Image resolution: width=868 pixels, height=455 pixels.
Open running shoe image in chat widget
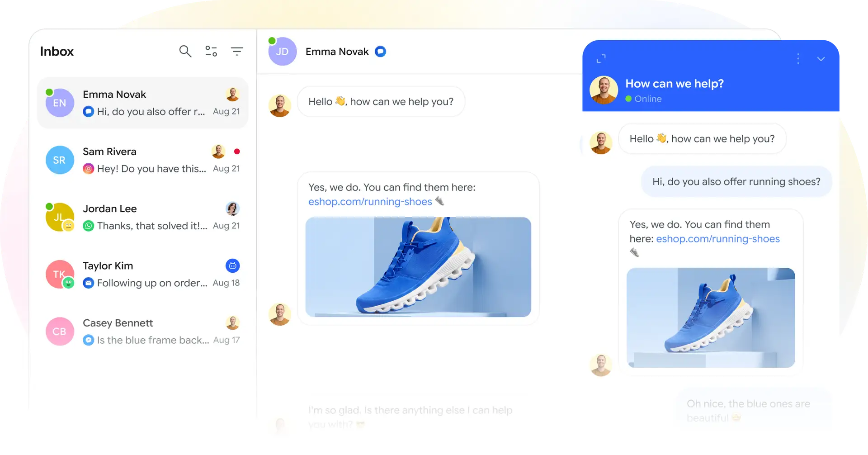pos(711,318)
